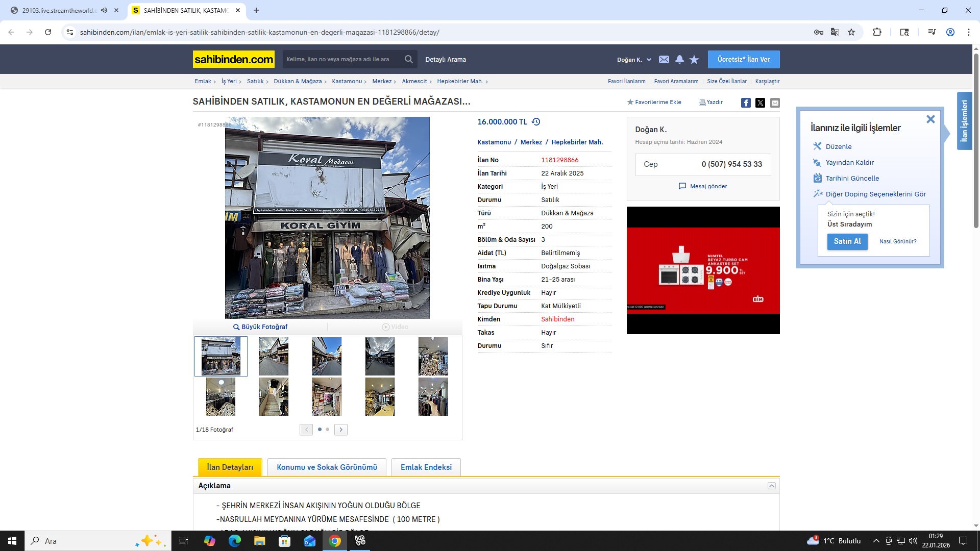
Task: Bookmark this page with the star icon
Action: point(851,32)
